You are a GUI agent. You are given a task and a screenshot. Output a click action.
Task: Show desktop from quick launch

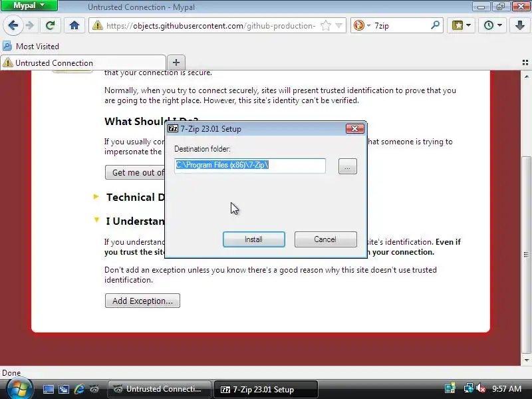pyautogui.click(x=48, y=389)
